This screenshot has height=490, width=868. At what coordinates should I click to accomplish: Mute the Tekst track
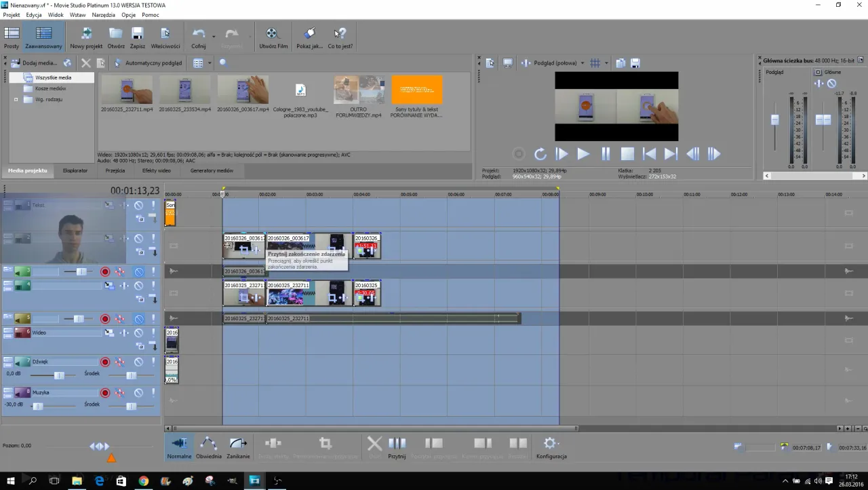(138, 205)
